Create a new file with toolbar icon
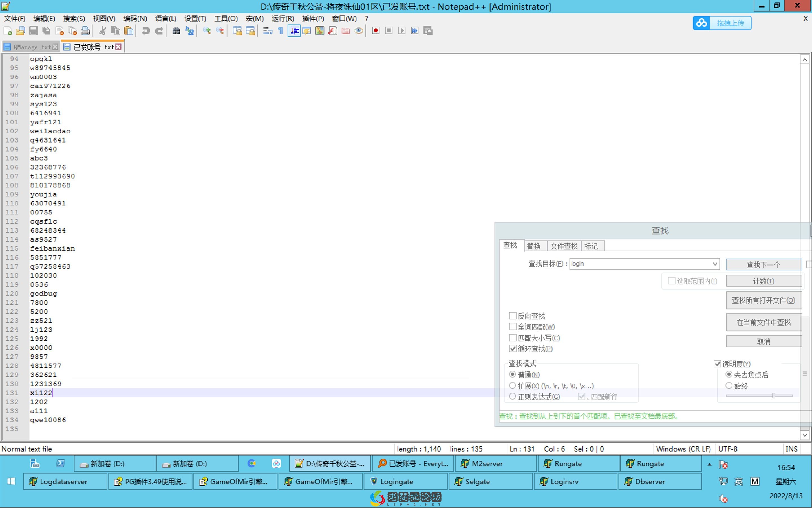 (8, 31)
